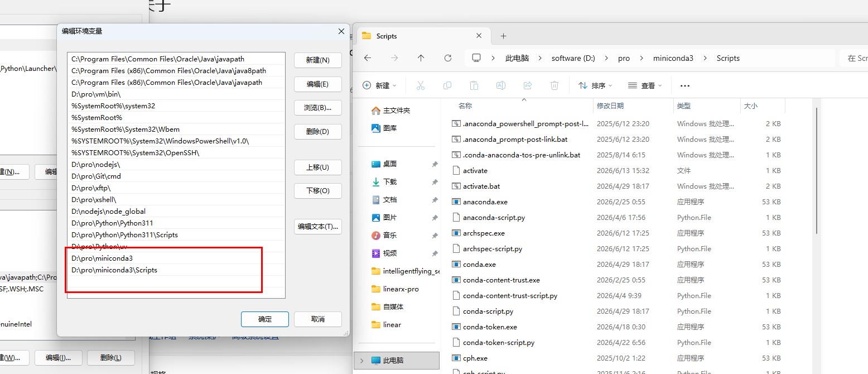Click the Delete trash toolbar icon
This screenshot has height=374, width=868.
[554, 85]
